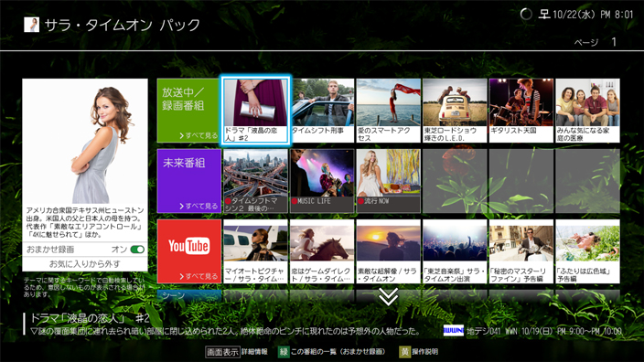
Task: Click the clock text 10/22(水) PM 8:01
Action: click(x=593, y=15)
